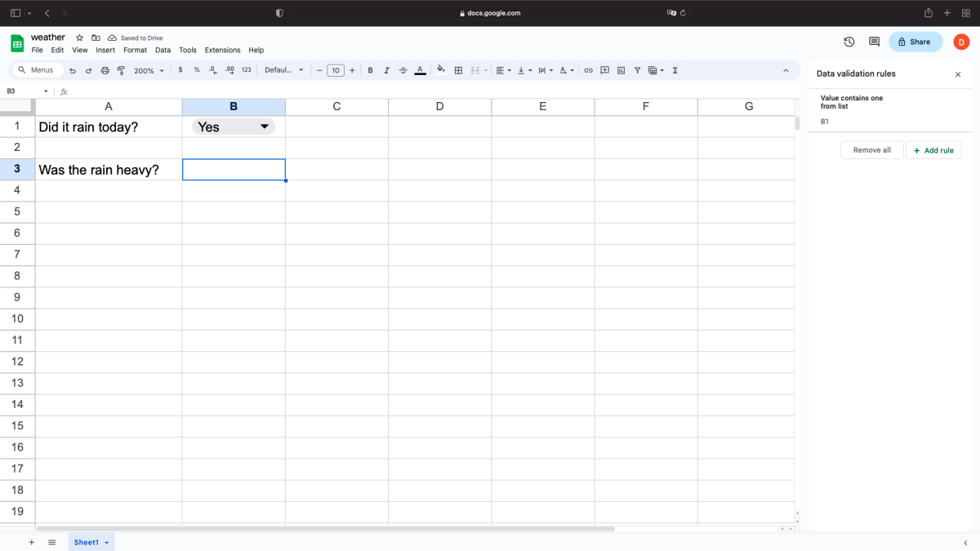Toggle italic formatting

(386, 70)
